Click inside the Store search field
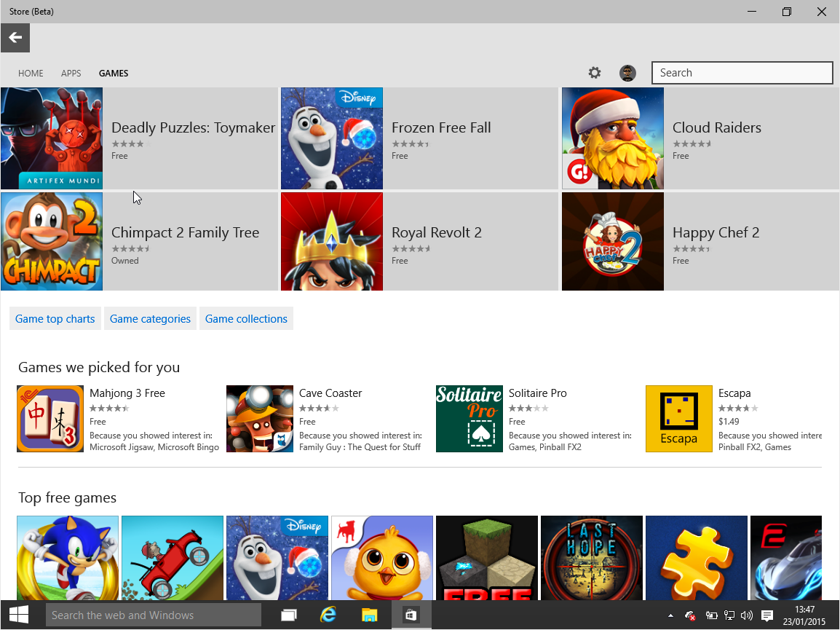Image resolution: width=840 pixels, height=630 pixels. pos(741,73)
